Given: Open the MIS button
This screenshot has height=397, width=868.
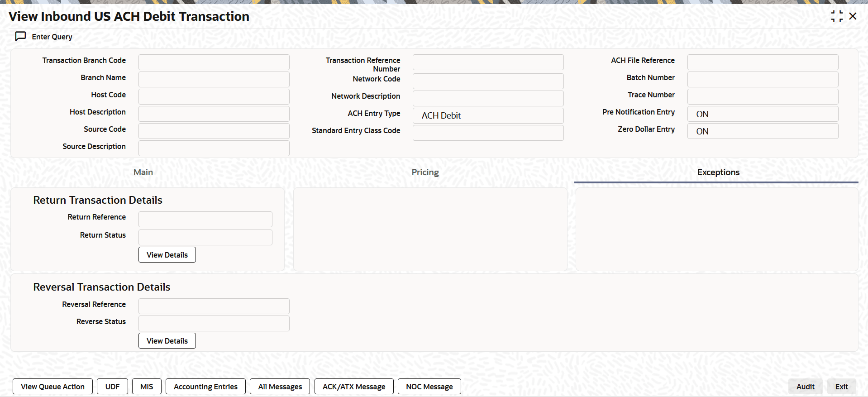Looking at the screenshot, I should coord(147,387).
